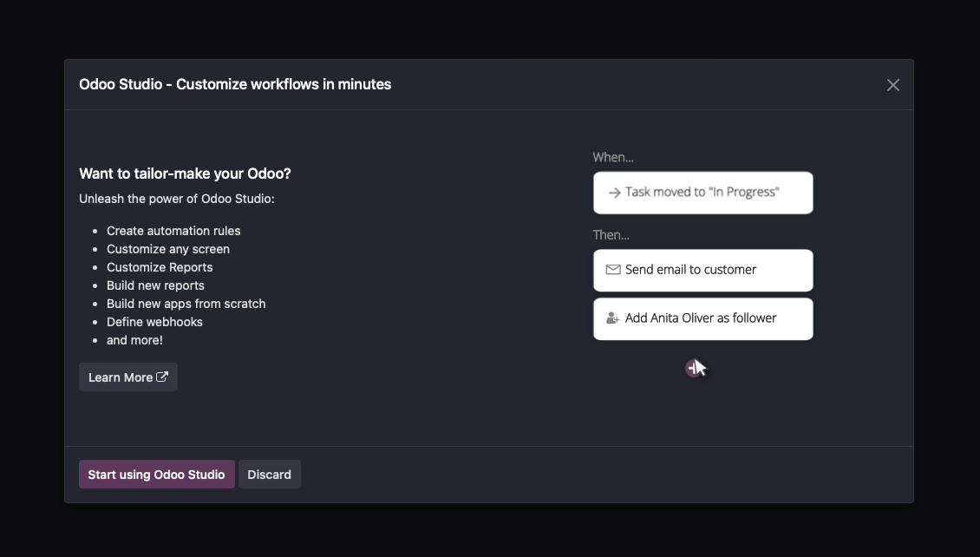980x557 pixels.
Task: Select Add Anita Oliver as follower text
Action: tap(701, 318)
